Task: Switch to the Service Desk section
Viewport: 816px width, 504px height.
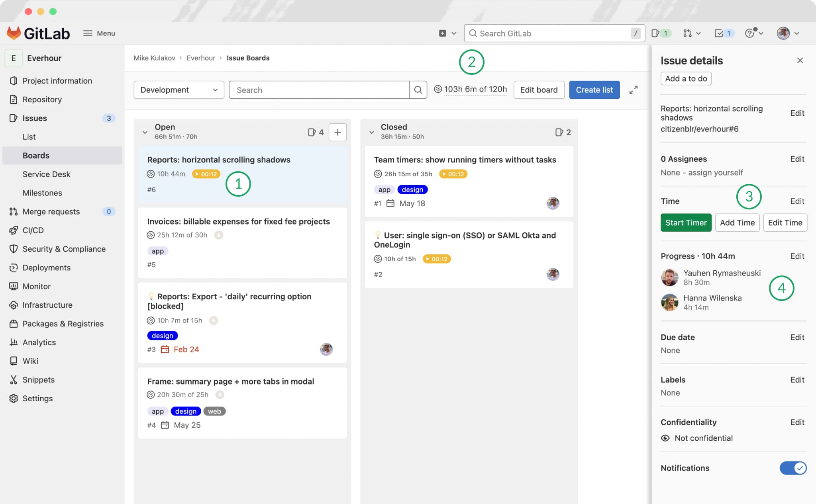Action: 46,174
